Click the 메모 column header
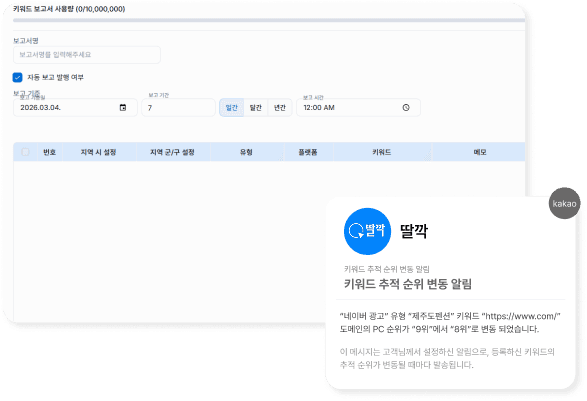This screenshot has width=587, height=401. coord(480,152)
